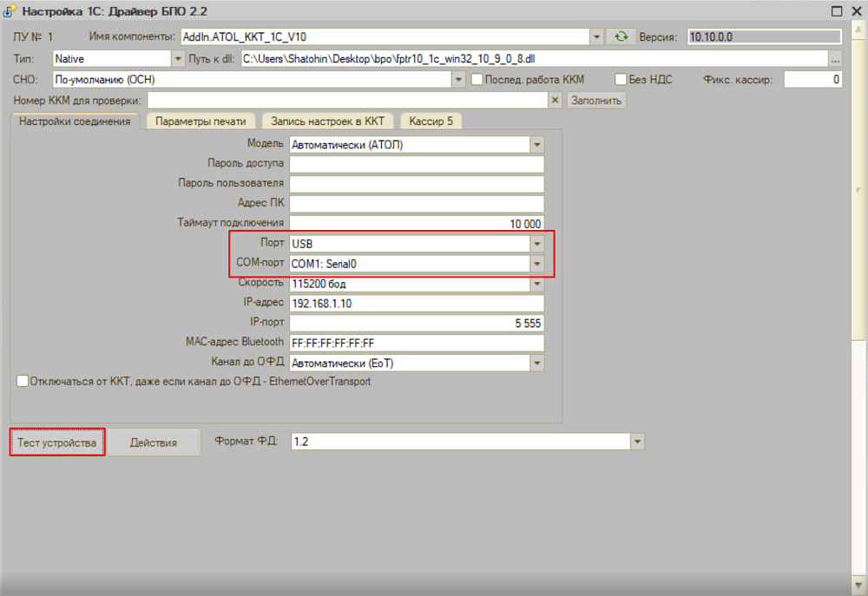Image resolution: width=868 pixels, height=596 pixels.
Task: Open the Модель dropdown
Action: 536,145
